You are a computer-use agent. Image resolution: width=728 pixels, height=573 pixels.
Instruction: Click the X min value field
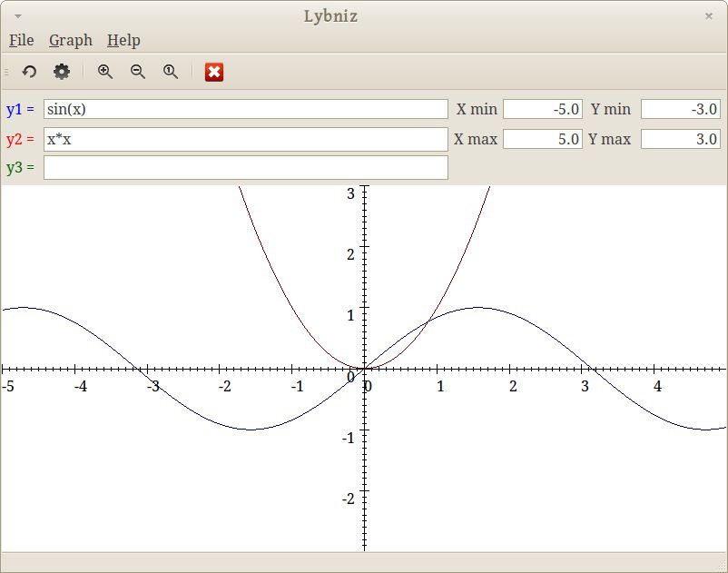(542, 109)
